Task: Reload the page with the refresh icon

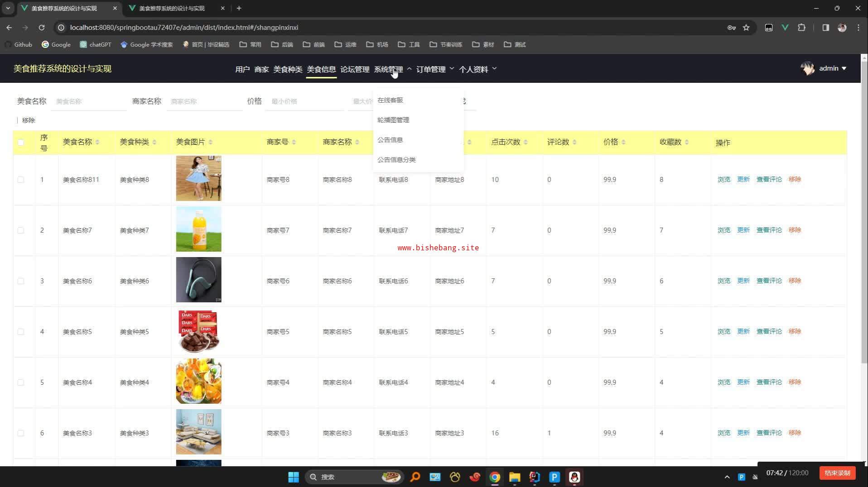Action: tap(42, 28)
